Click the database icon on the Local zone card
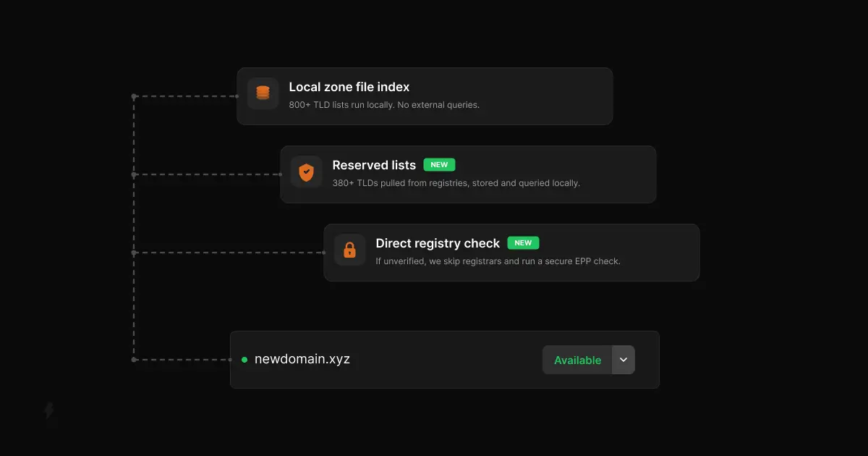868x456 pixels. coord(263,93)
